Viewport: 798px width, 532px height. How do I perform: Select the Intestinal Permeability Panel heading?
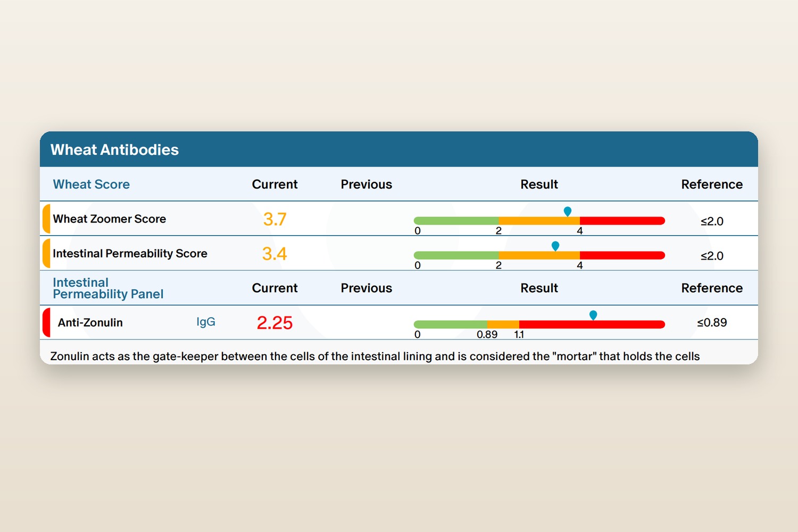(108, 288)
